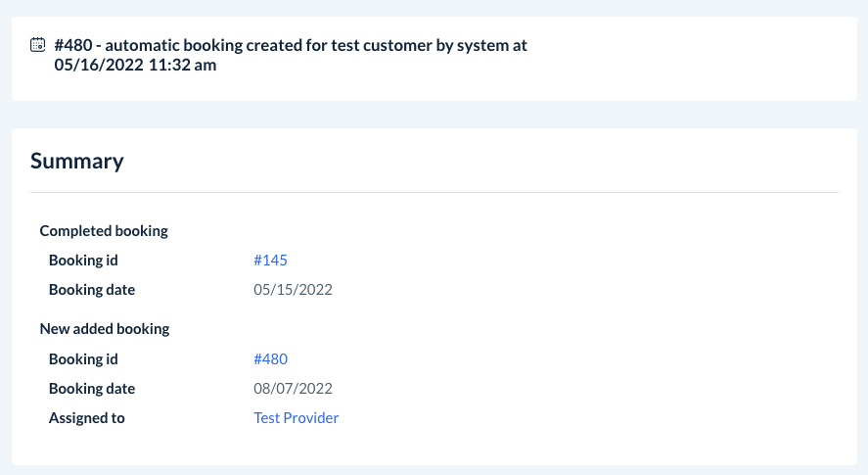Click the calendar icon beside the booking title
The image size is (868, 475).
[38, 44]
